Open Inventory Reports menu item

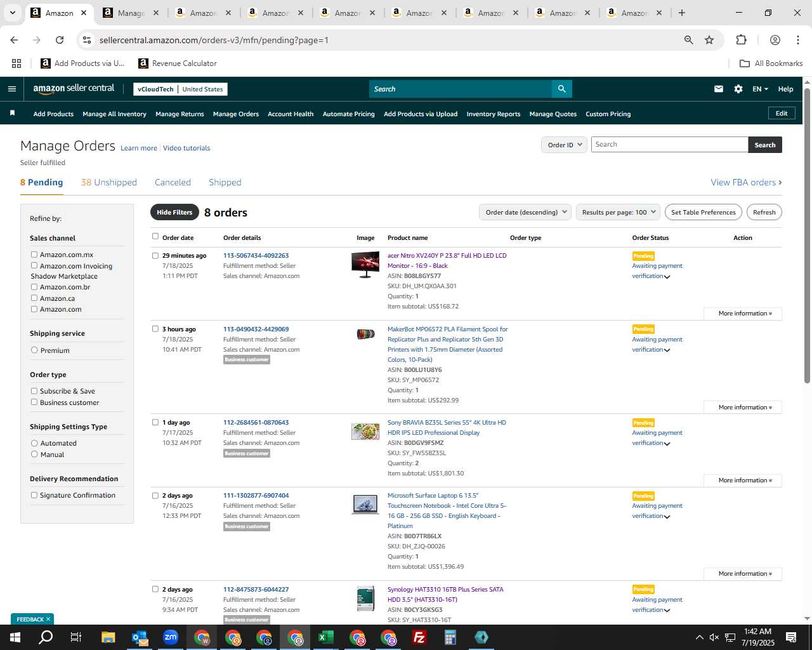(x=493, y=114)
